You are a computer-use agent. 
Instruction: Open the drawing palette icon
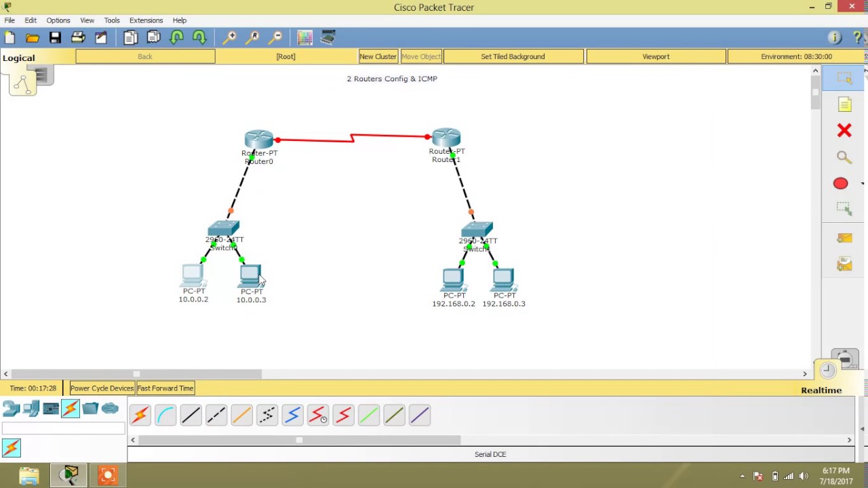304,38
